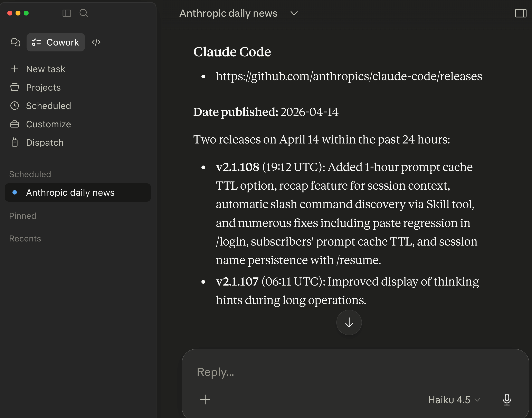532x418 pixels.
Task: Expand the Pinned section header
Action: click(x=22, y=216)
